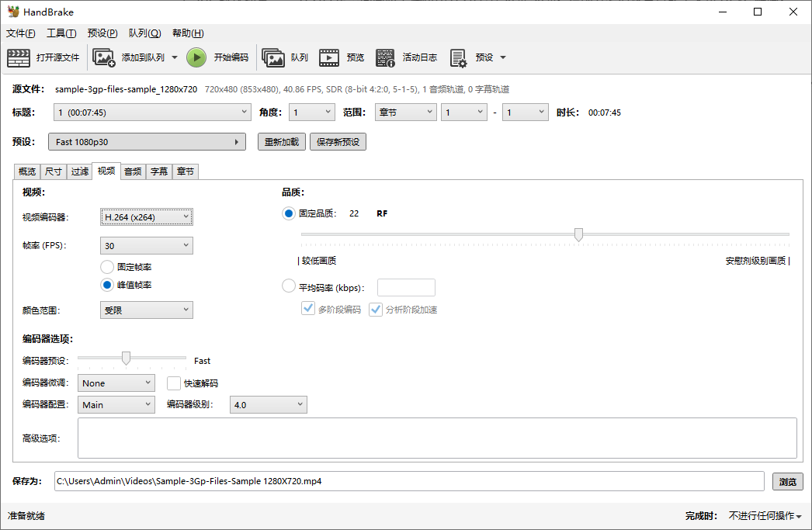Click the Fast 1080p30 preset selector button
812x530 pixels.
coord(147,142)
